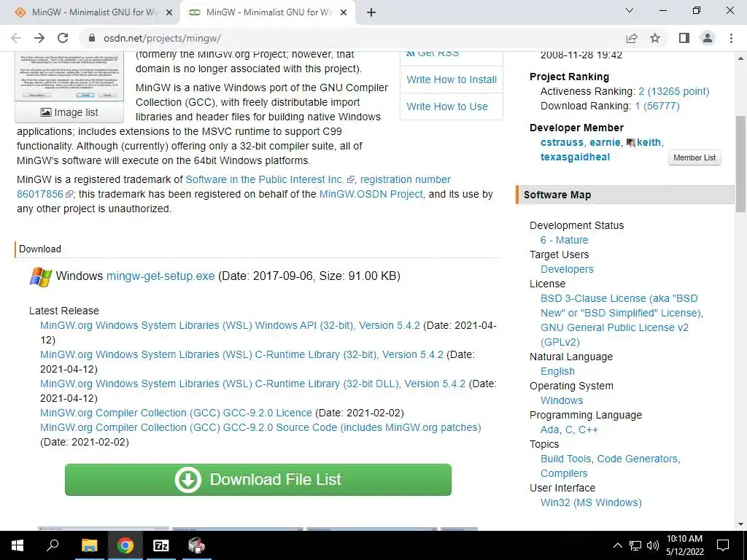This screenshot has height=560, width=747.
Task: Open the Image list button
Action: point(69,112)
